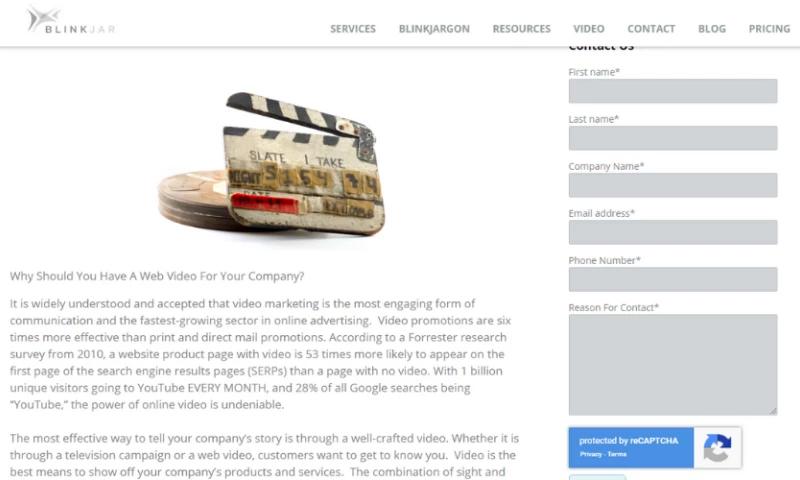The width and height of the screenshot is (800, 480).
Task: Open the BlinkJargon menu item
Action: click(x=434, y=29)
